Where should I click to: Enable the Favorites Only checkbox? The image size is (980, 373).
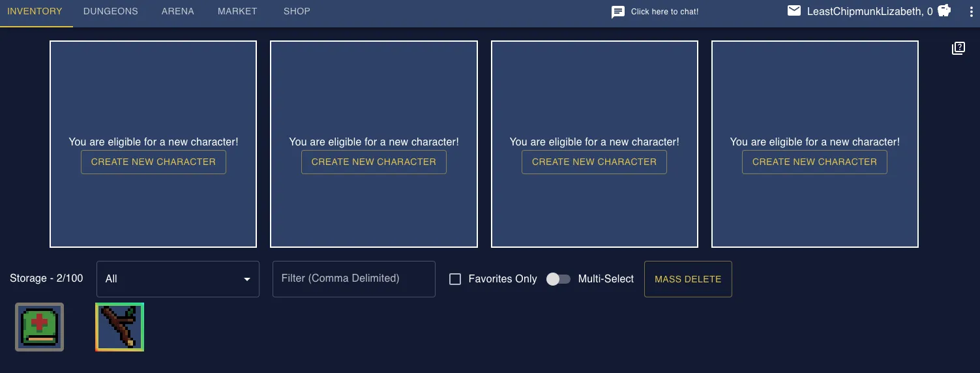pos(455,279)
